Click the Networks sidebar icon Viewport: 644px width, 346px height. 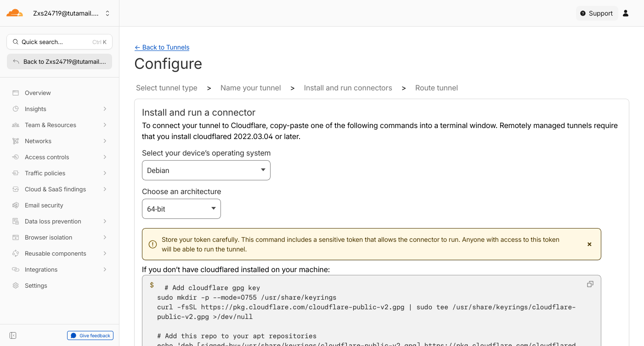point(16,141)
